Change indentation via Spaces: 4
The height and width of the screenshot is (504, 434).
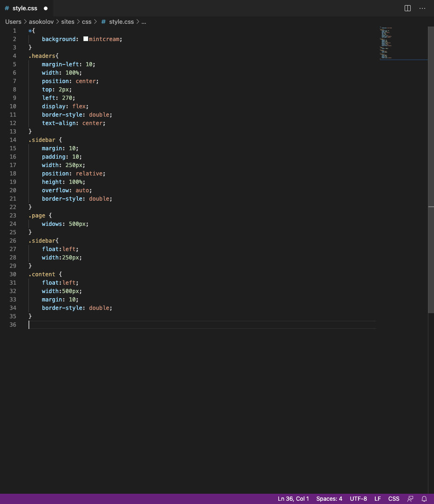[x=329, y=499]
